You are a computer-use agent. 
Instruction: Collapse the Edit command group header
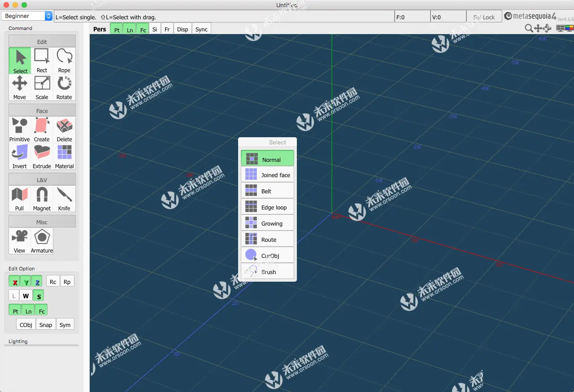tap(42, 42)
